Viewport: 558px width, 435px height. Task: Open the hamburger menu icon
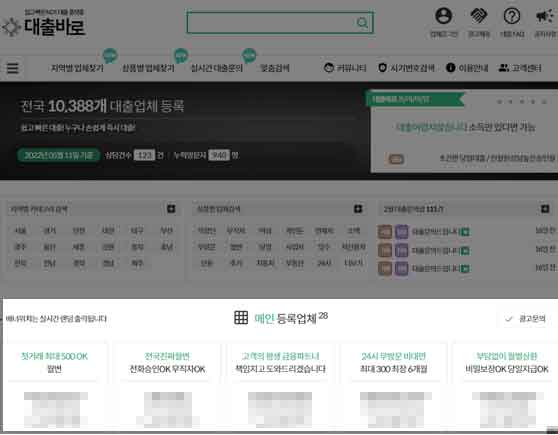point(13,68)
